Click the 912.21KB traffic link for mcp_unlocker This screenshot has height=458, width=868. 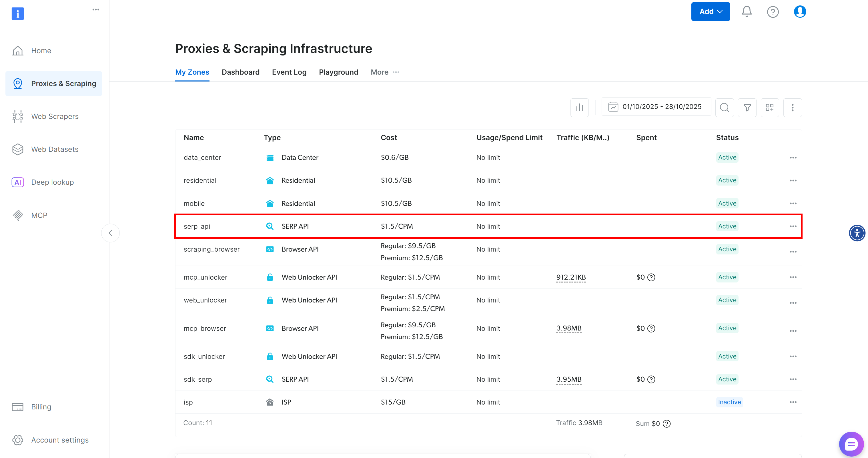point(571,277)
